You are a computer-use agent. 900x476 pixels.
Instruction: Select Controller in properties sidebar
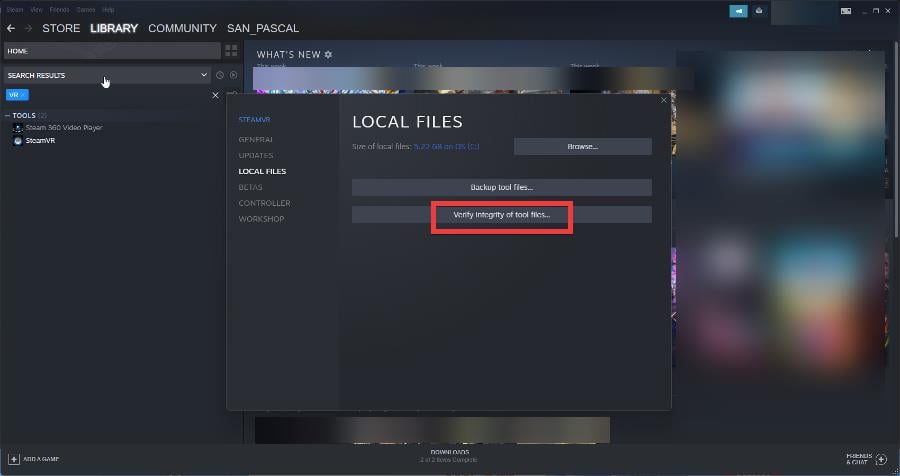coord(265,203)
